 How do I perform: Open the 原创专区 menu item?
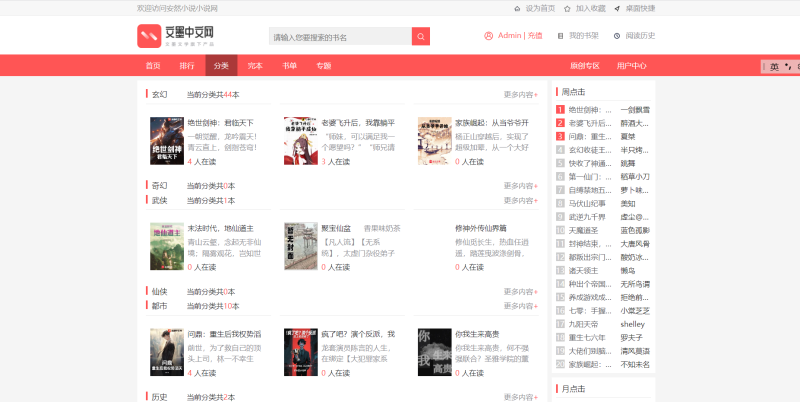click(585, 66)
